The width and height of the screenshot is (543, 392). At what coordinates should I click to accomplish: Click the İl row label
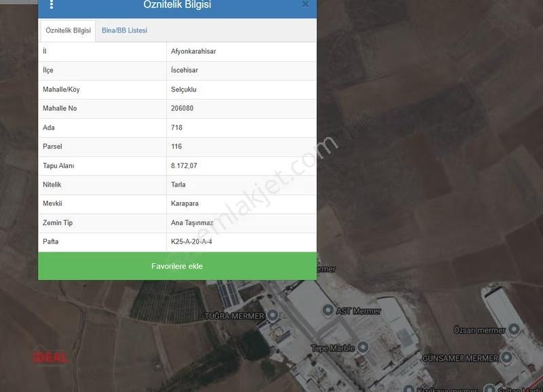pyautogui.click(x=45, y=52)
